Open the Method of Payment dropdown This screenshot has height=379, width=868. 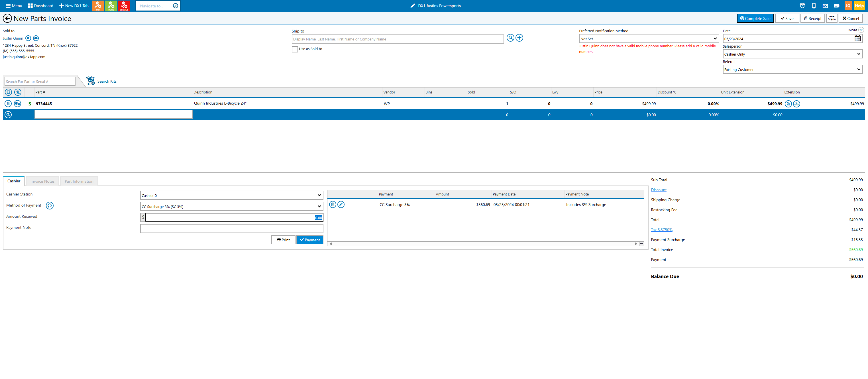click(x=231, y=206)
